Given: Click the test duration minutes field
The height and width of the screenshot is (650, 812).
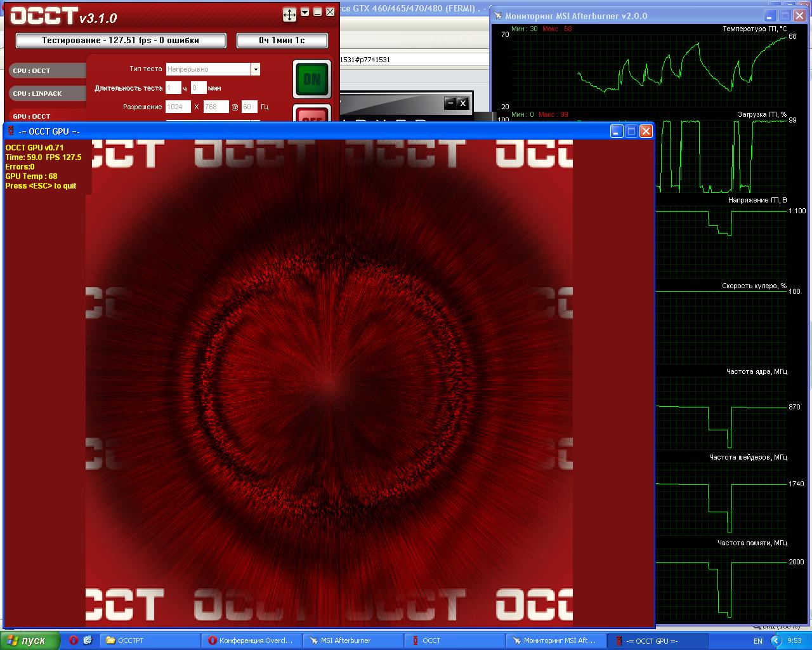Looking at the screenshot, I should point(199,88).
